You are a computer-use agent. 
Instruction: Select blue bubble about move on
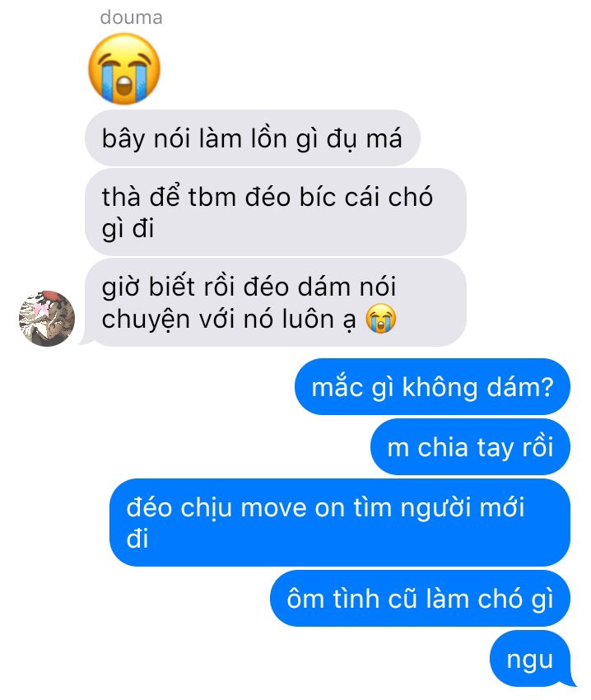coord(340,523)
